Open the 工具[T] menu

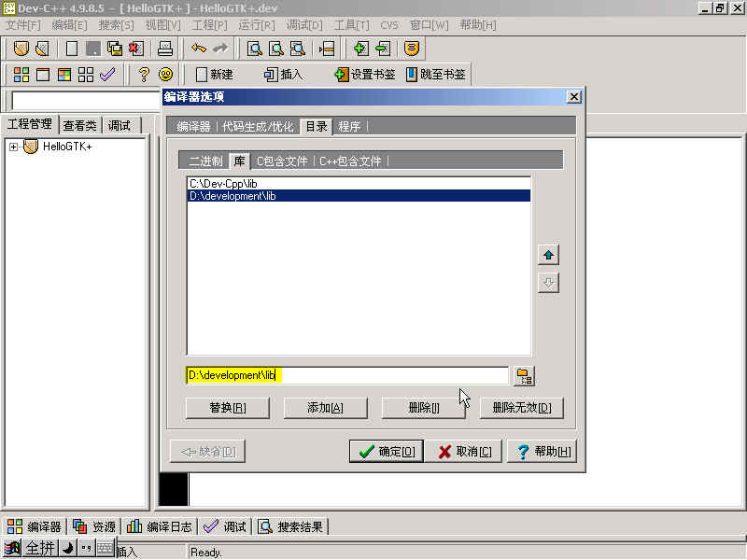coord(351,24)
